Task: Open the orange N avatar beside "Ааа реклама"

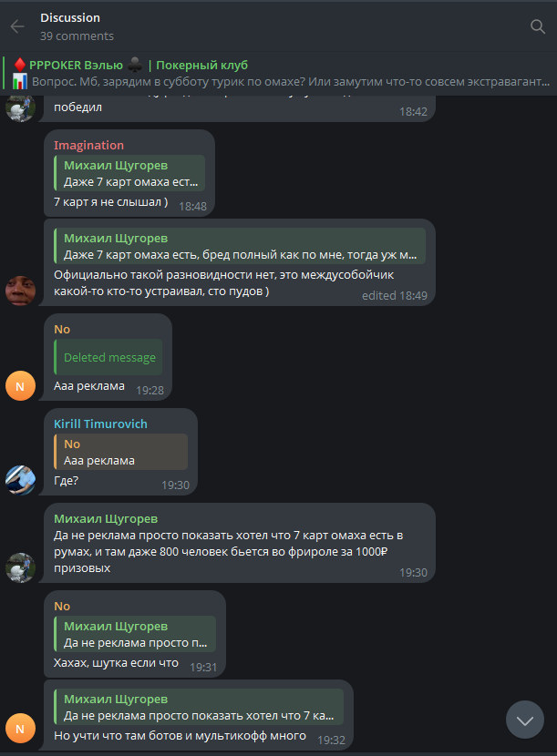Action: pyautogui.click(x=20, y=385)
